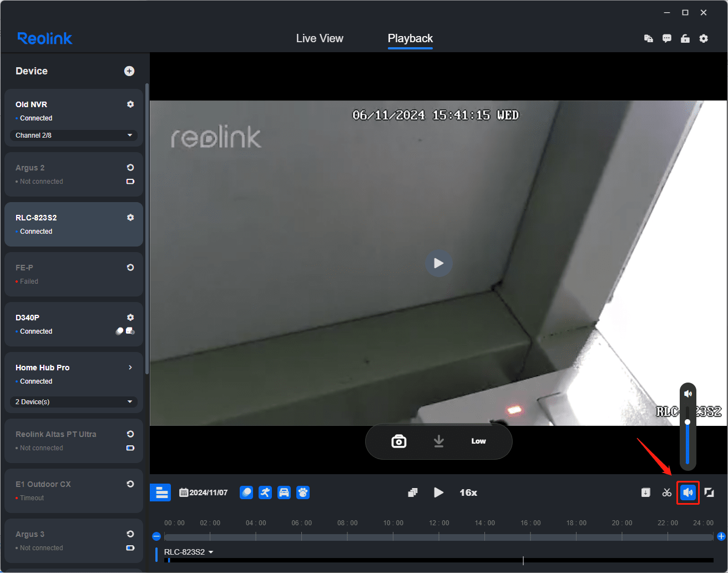Toggle the vehicle detection filter
The image size is (728, 573).
[284, 492]
